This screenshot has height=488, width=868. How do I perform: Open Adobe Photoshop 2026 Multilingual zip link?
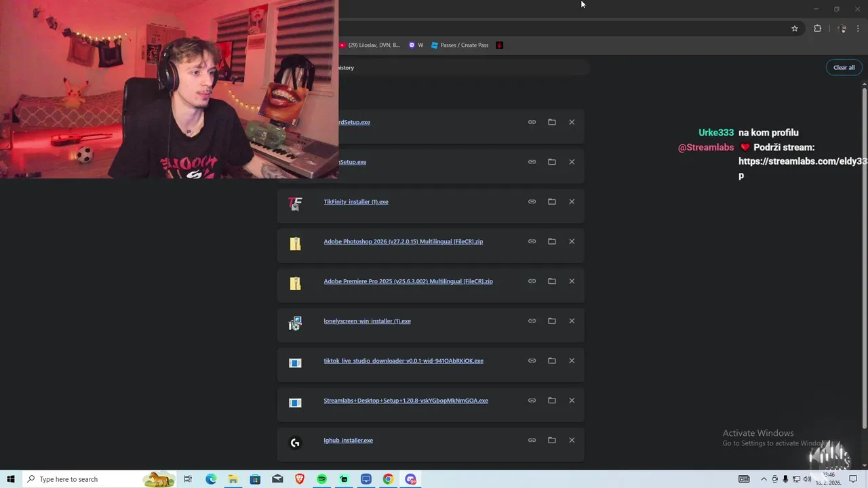403,241
